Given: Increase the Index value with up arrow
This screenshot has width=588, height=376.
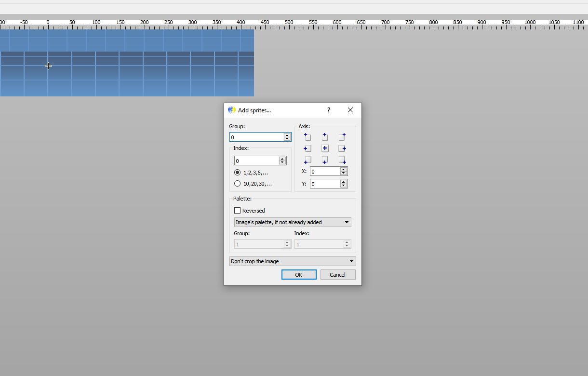Looking at the screenshot, I should point(282,159).
